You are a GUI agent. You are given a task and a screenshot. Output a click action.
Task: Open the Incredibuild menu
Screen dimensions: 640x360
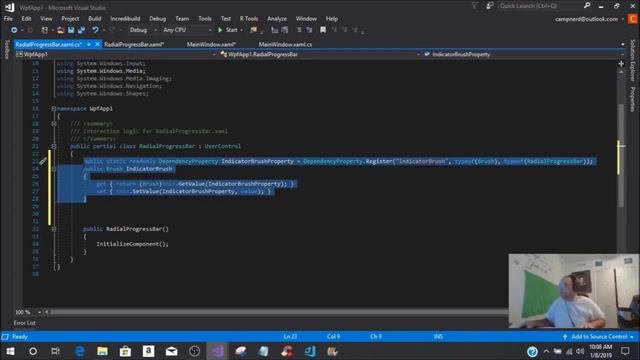click(125, 19)
